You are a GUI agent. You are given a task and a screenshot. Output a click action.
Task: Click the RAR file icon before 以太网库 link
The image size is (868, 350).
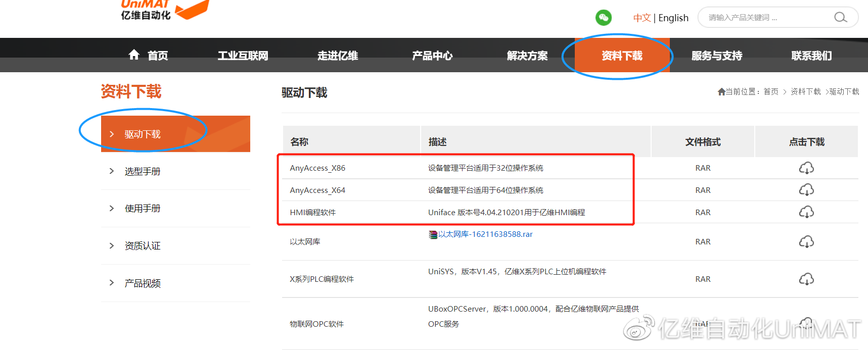point(433,234)
